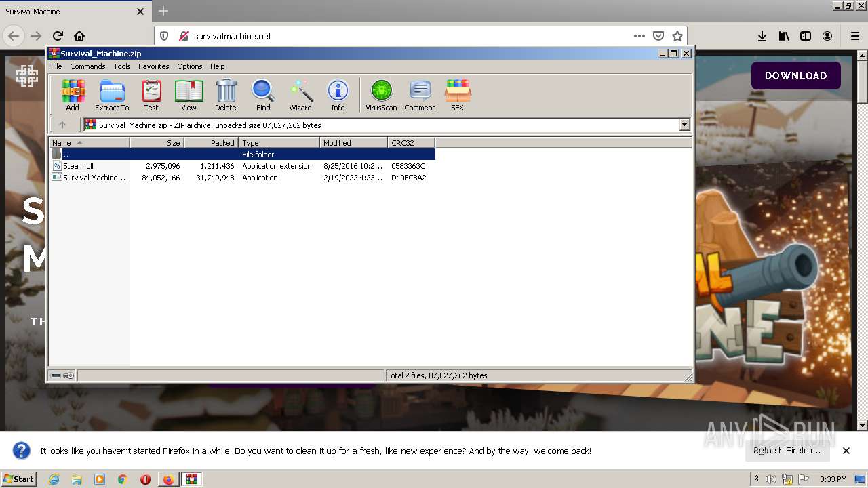Open Chrome from the taskbar
The image size is (868, 488).
click(x=122, y=479)
